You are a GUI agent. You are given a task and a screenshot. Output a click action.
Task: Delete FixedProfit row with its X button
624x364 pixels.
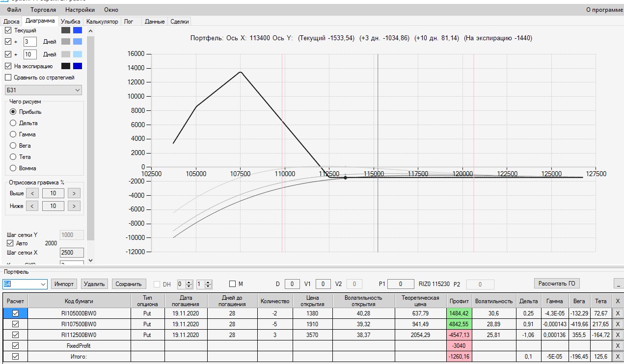[x=618, y=346]
